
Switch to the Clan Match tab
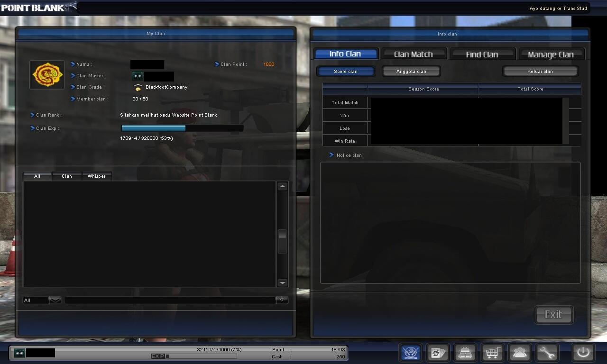414,54
